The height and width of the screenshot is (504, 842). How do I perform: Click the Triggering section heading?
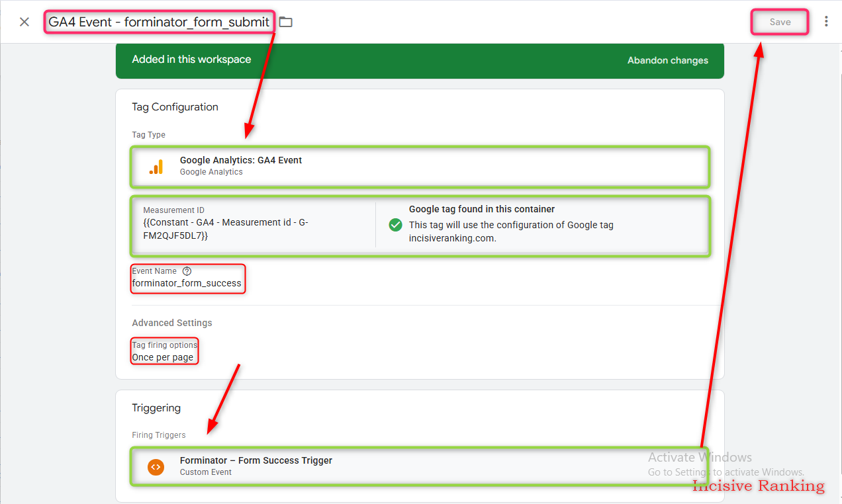156,408
